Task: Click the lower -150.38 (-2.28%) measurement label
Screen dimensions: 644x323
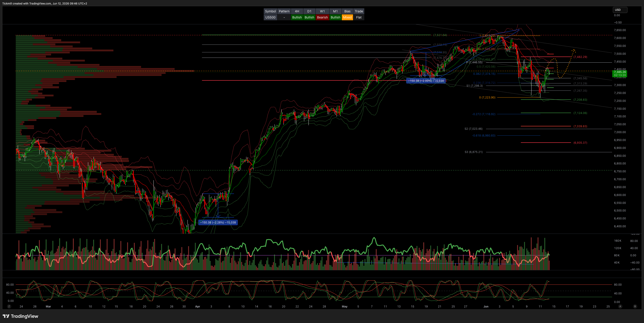Action: 218,222
